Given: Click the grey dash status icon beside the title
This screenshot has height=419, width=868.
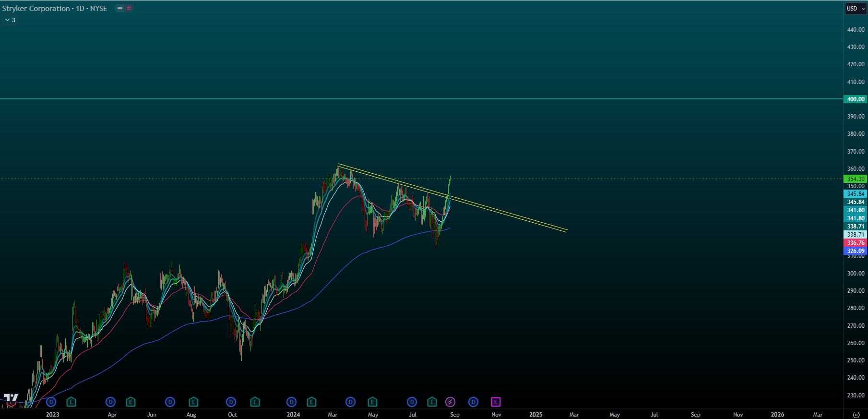Looking at the screenshot, I should (x=120, y=8).
